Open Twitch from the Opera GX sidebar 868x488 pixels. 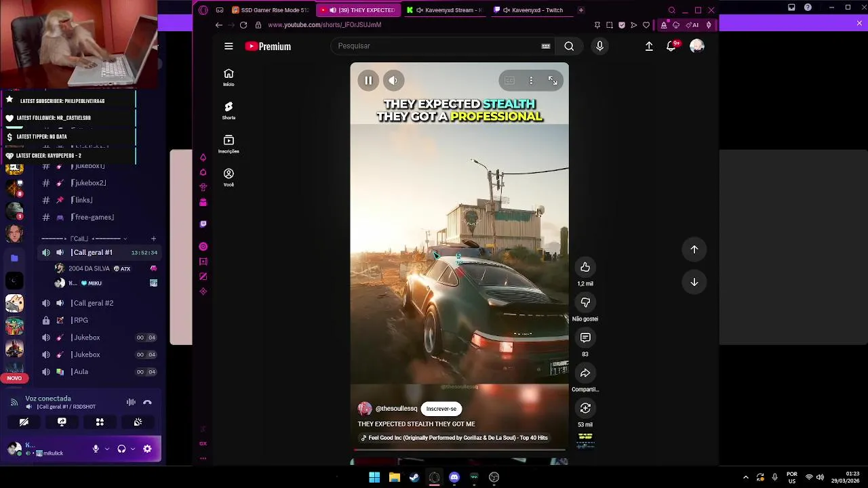pos(203,224)
